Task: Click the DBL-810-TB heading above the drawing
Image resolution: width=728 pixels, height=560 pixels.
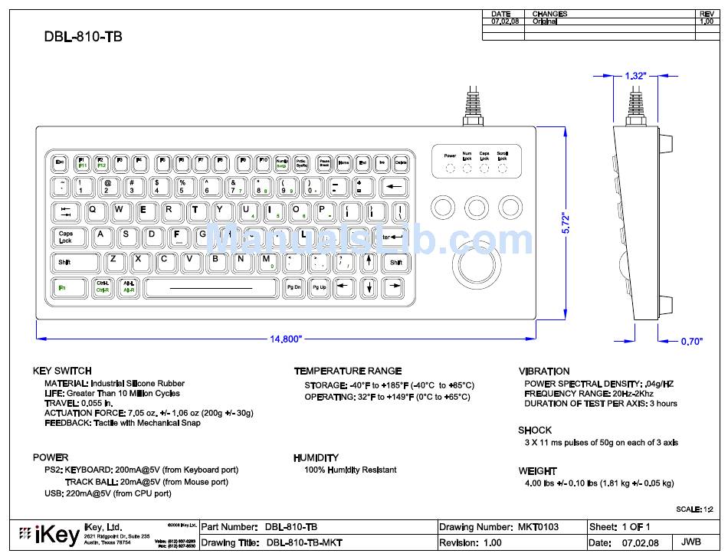Action: [x=83, y=37]
